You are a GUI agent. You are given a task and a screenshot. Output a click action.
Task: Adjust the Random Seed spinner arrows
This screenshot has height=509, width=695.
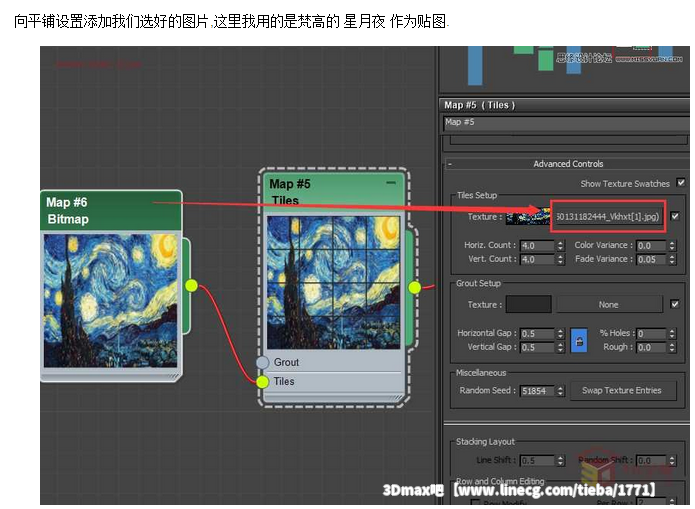[x=560, y=391]
